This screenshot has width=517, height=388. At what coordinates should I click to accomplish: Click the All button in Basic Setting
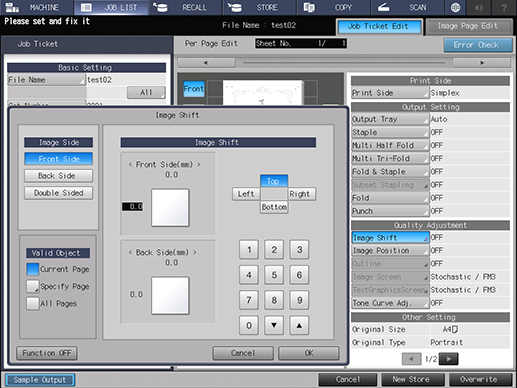(x=146, y=92)
